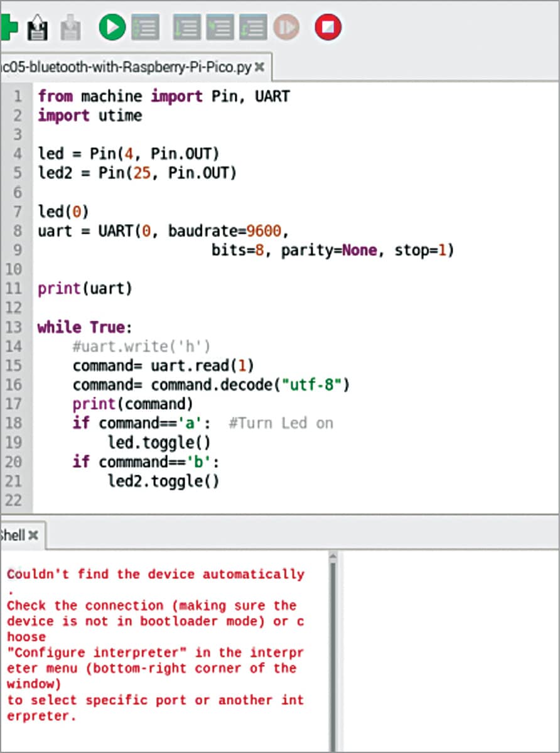Viewport: 560px width, 753px height.
Task: Click the '#Turn Led on' comment
Action: 280,423
